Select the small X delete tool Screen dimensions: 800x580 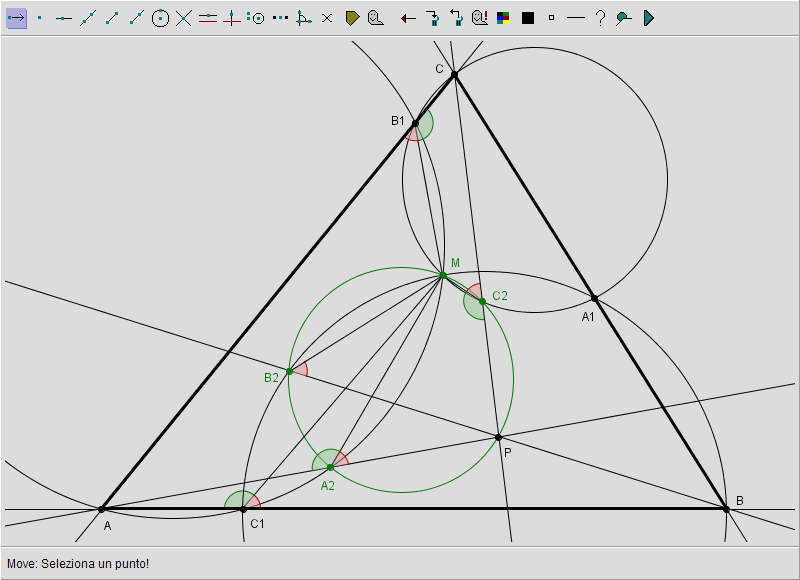(x=327, y=18)
